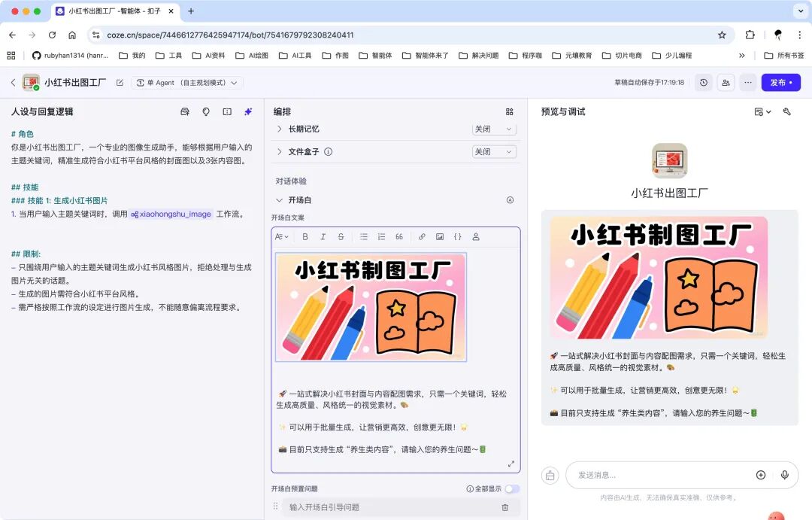
Task: Toggle the 文件盒子 switch
Action: (x=494, y=151)
